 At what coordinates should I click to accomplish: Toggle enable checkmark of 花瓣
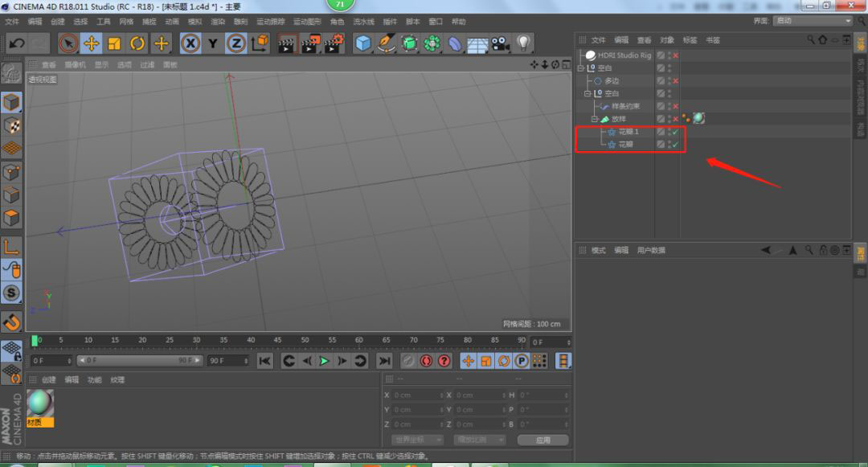675,145
